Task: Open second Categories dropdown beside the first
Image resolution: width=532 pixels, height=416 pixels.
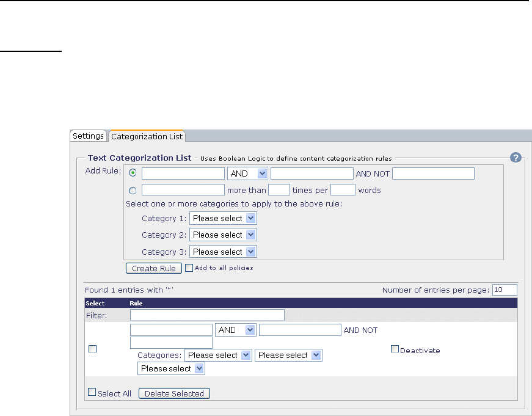Action: pyautogui.click(x=288, y=356)
